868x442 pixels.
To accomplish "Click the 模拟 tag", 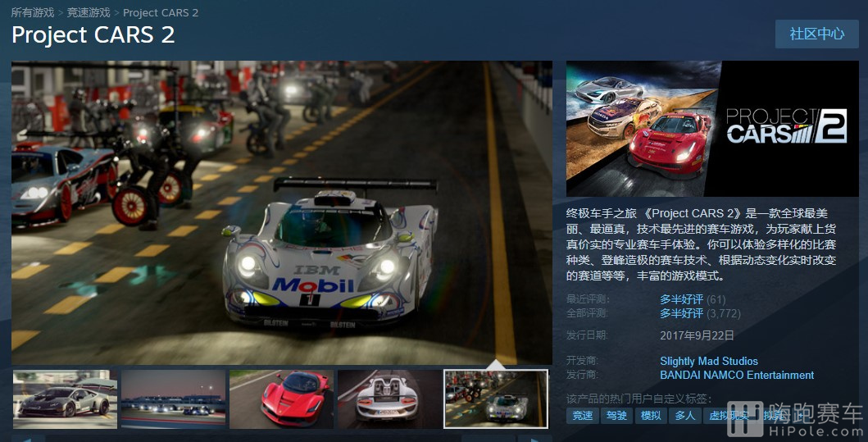I will pos(651,416).
